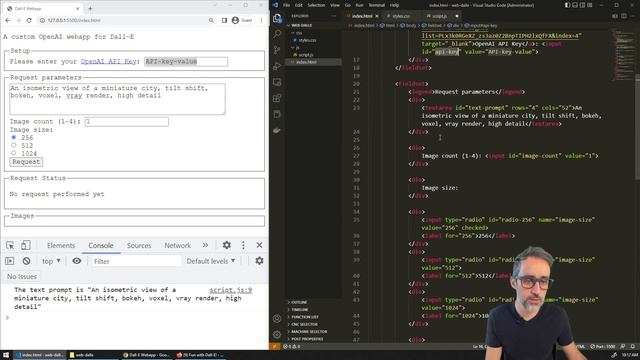Viewport: 640px width, 360px height.
Task: Open the DevTools three-dot customize menu
Action: point(243,245)
